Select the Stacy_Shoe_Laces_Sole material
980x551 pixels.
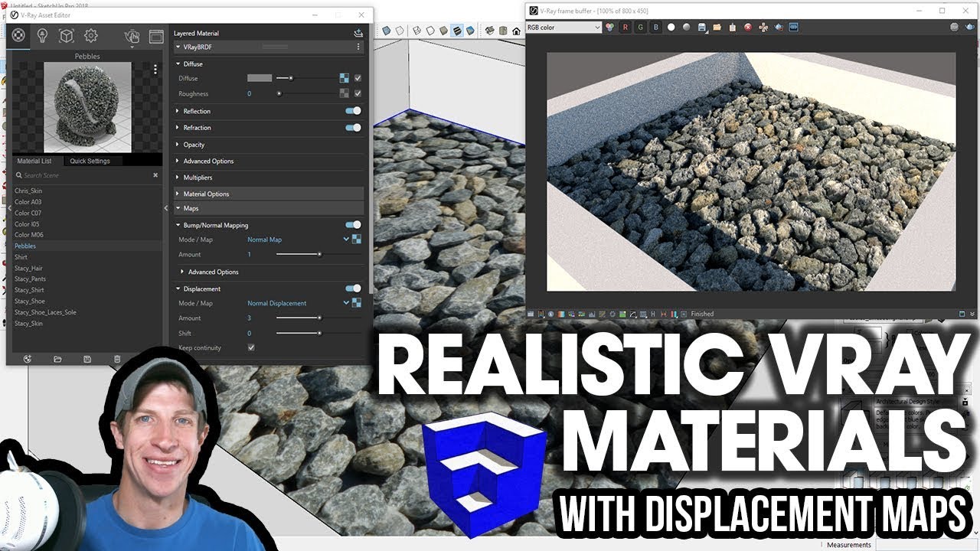[45, 312]
